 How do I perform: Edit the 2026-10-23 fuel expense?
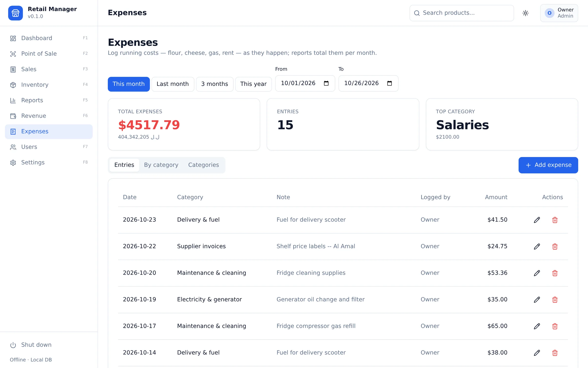click(x=537, y=220)
